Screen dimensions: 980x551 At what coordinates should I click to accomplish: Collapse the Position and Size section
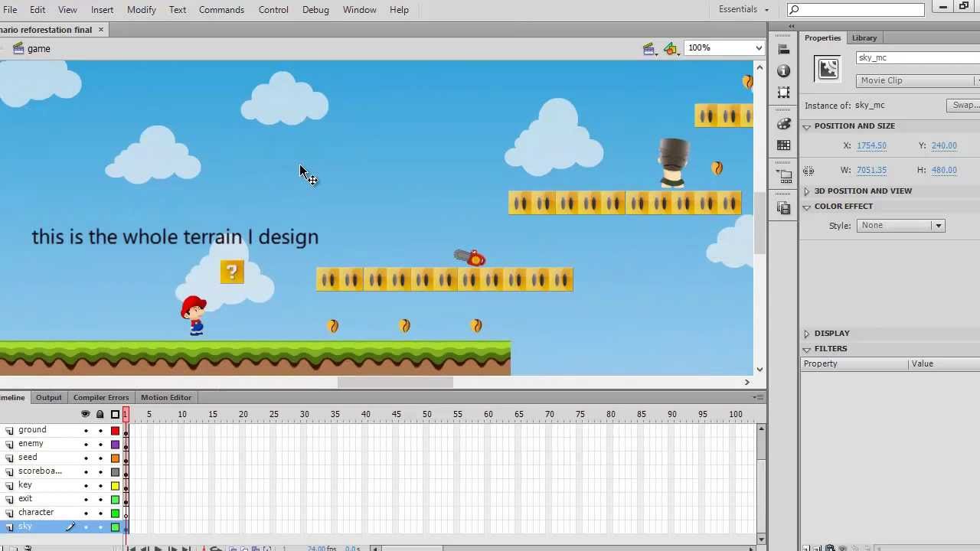806,126
